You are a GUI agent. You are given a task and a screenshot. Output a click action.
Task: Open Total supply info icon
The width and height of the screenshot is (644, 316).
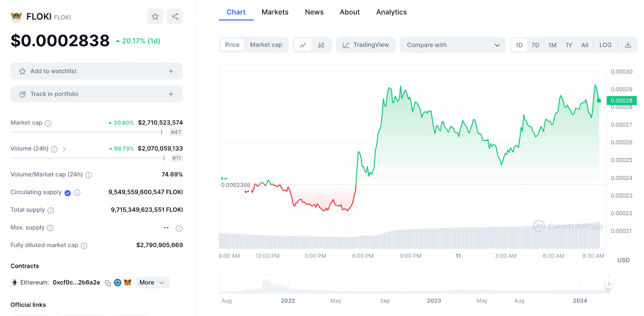click(x=51, y=210)
